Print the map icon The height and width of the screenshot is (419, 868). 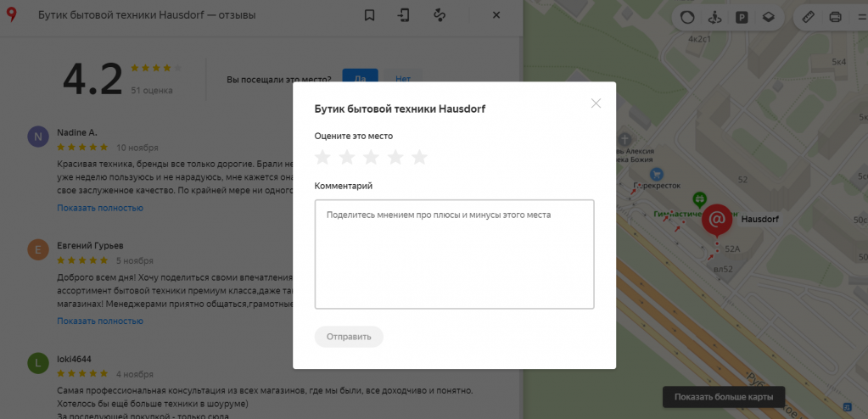pyautogui.click(x=836, y=17)
